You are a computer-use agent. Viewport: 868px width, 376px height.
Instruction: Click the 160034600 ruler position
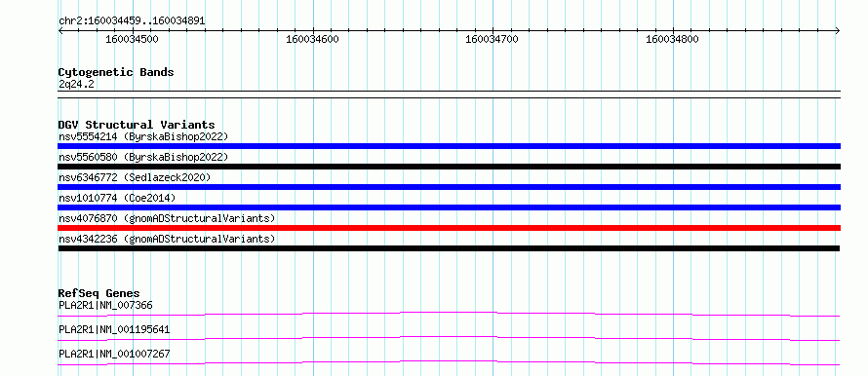click(312, 39)
